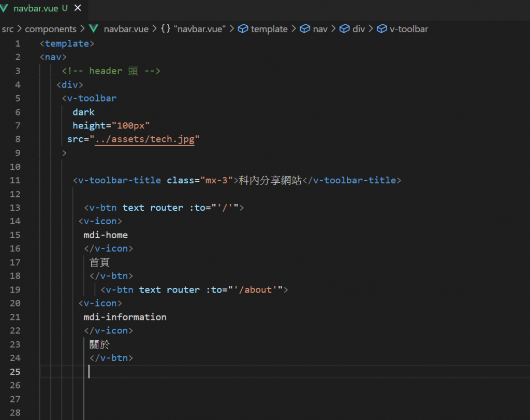Open the components breadcrumb
The height and width of the screenshot is (420, 530).
(51, 29)
